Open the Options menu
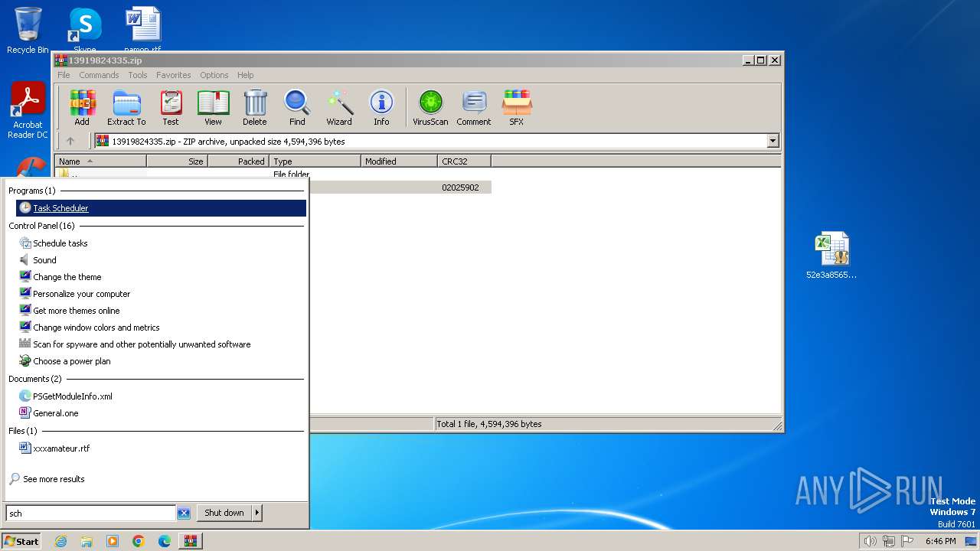This screenshot has height=551, width=980. [214, 75]
